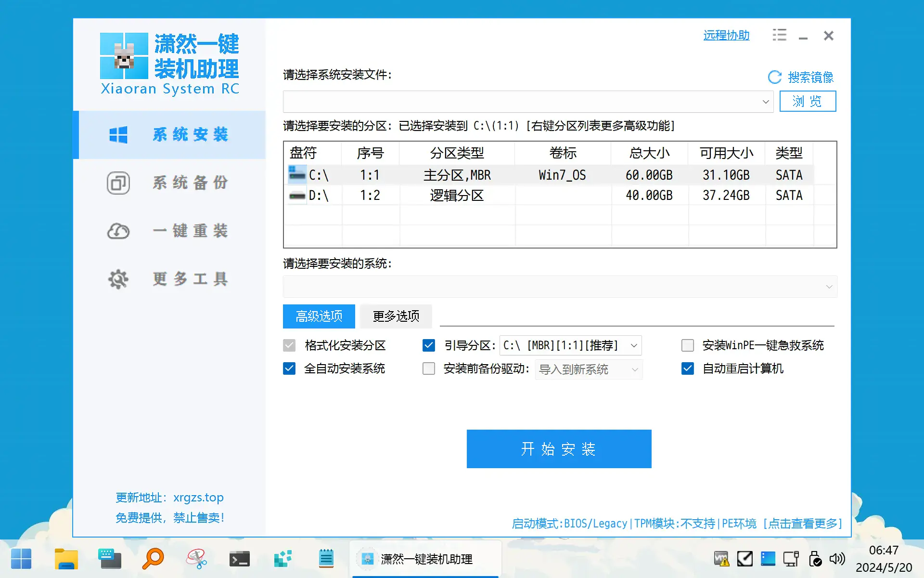Open the list icon near the window controls
Screen dimensions: 924x578
point(780,35)
